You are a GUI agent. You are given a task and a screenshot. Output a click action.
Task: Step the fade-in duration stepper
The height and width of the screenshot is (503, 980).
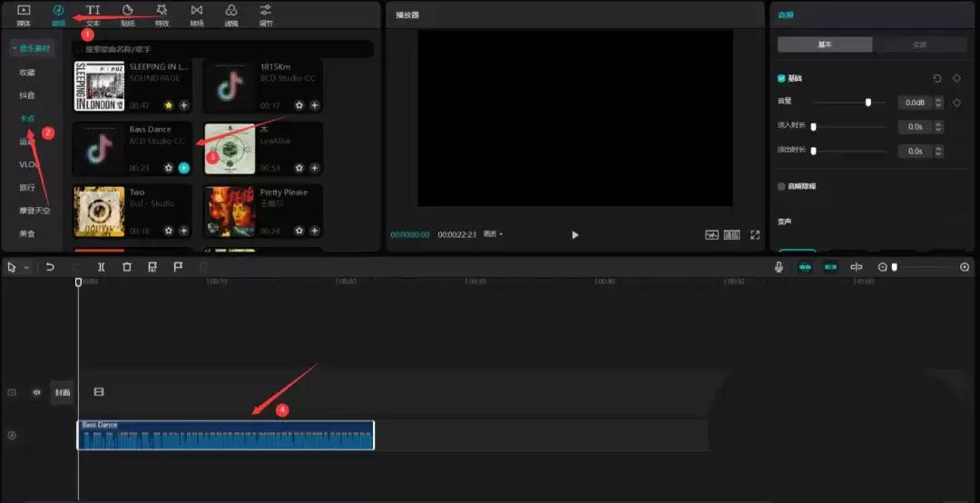point(939,126)
